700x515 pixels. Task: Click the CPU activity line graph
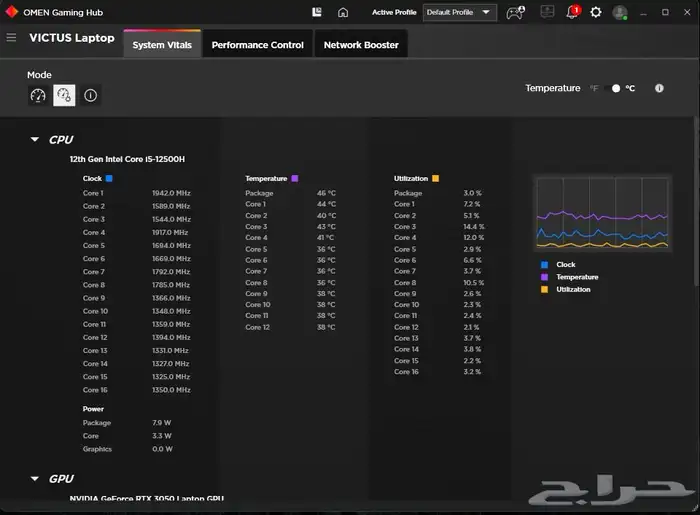pyautogui.click(x=602, y=214)
